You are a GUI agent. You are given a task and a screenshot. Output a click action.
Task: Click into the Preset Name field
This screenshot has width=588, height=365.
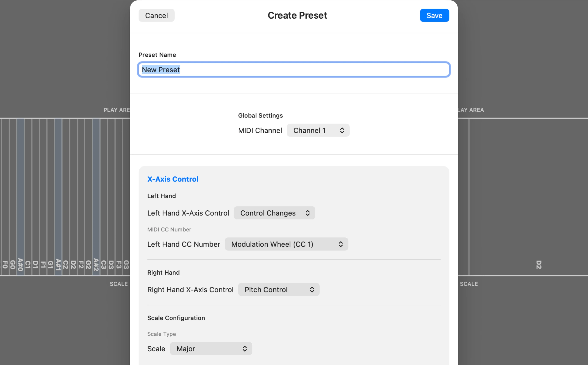294,70
